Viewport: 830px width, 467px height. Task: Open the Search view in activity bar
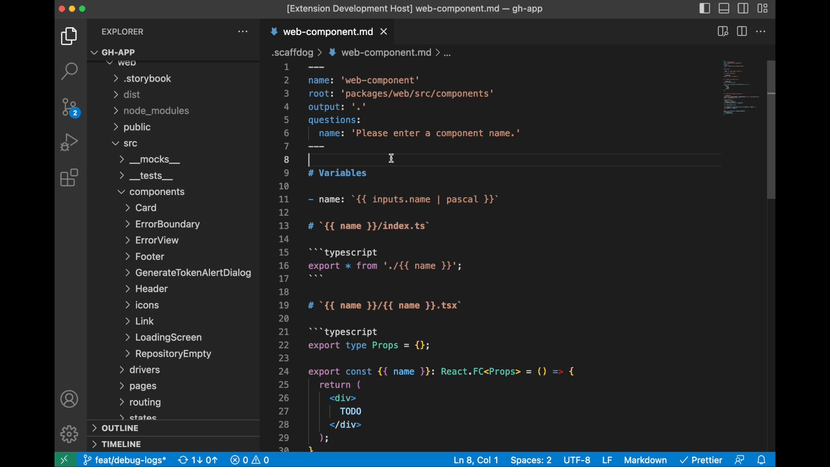(x=69, y=71)
